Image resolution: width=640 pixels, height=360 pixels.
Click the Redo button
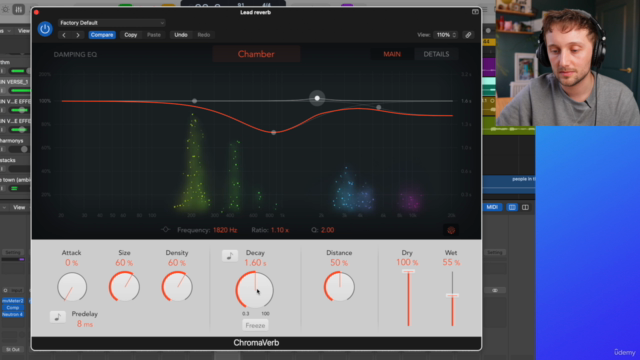click(x=204, y=35)
